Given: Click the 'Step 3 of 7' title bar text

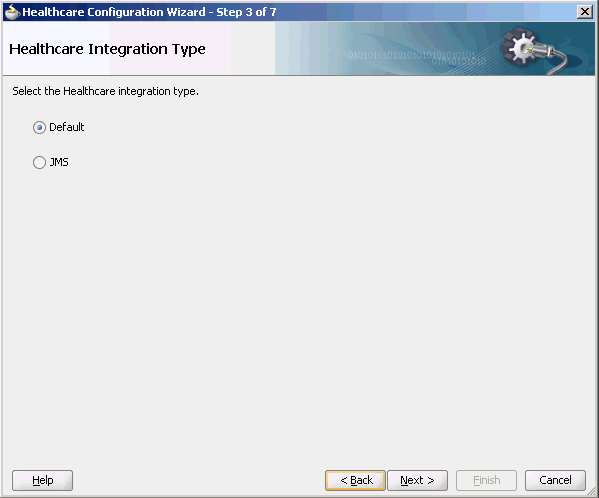Looking at the screenshot, I should (x=246, y=12).
